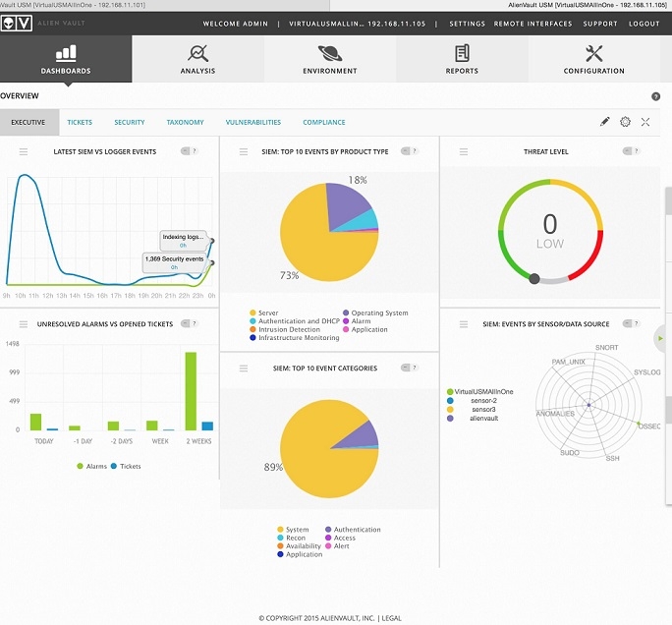Click help toggle on Unresolved Alarms vs Opened Tickets

click(x=189, y=323)
